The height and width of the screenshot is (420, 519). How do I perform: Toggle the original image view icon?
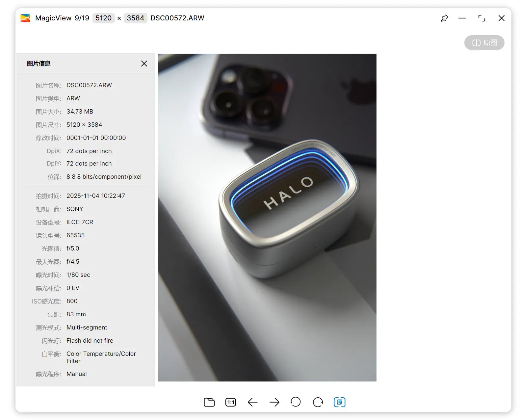tap(340, 402)
